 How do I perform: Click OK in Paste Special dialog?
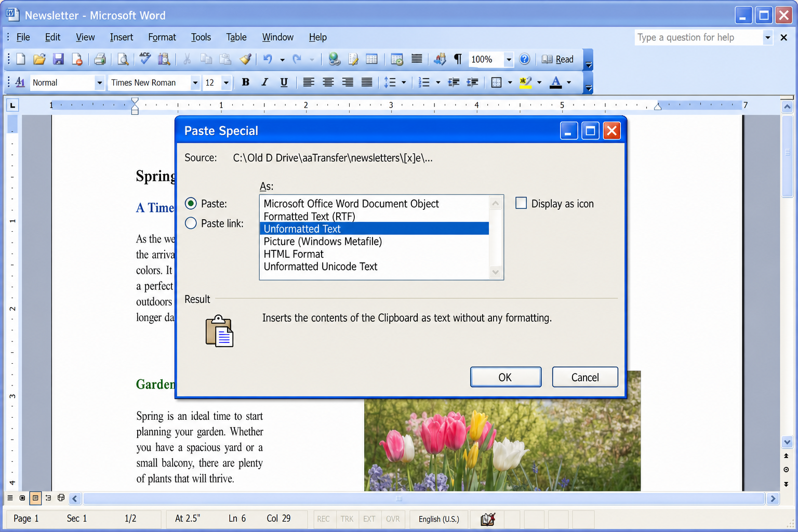[506, 377]
